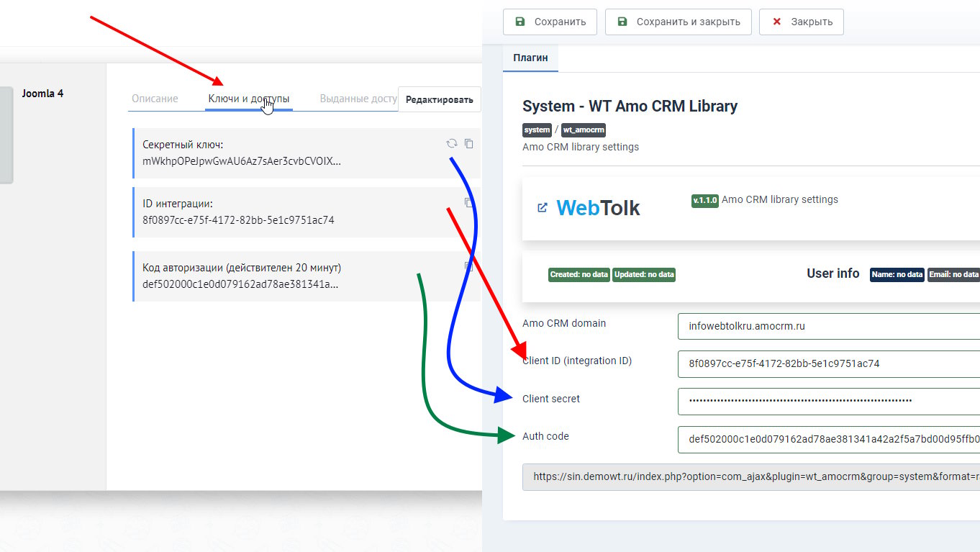Image resolution: width=980 pixels, height=552 pixels.
Task: Open WebTolk site via external link icon
Action: tap(543, 207)
